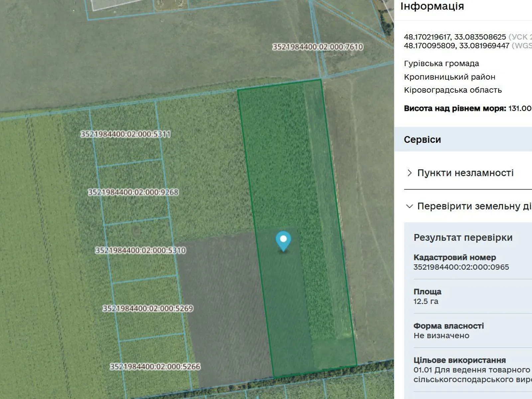
Task: Click the Інформація panel title
Action: pos(432,6)
